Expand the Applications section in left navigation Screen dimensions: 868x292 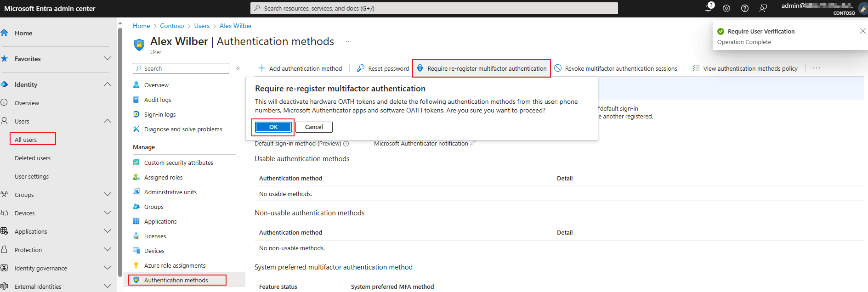108,231
